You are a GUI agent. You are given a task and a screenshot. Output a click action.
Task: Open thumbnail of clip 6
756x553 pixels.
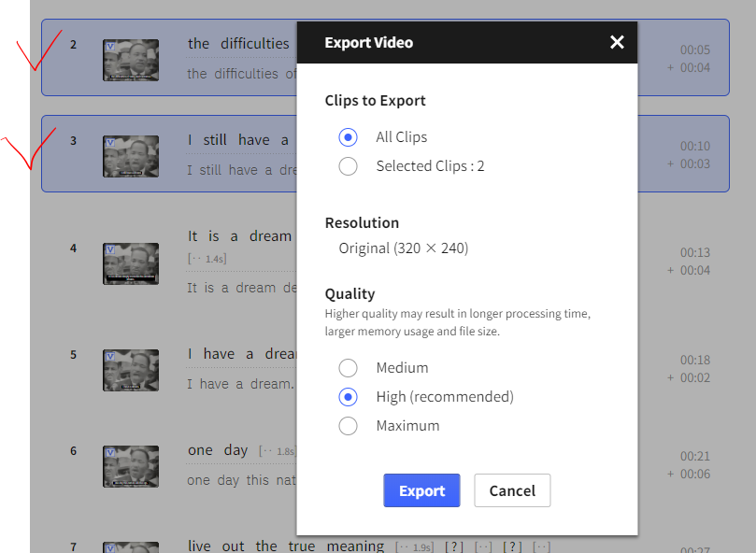point(131,466)
